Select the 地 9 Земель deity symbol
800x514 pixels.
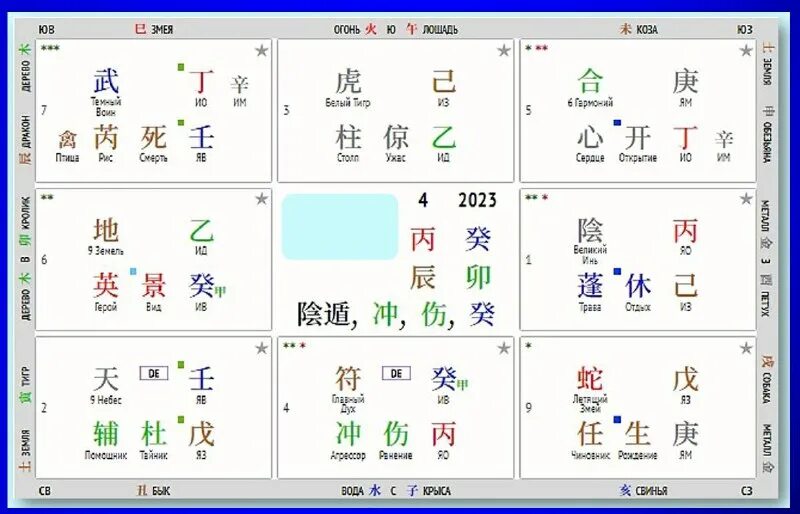tap(106, 230)
